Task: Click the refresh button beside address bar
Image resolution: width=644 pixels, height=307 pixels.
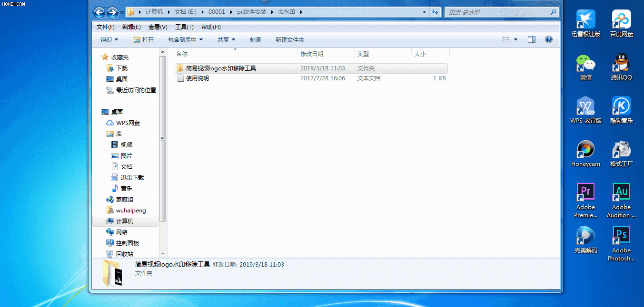Action: click(435, 12)
